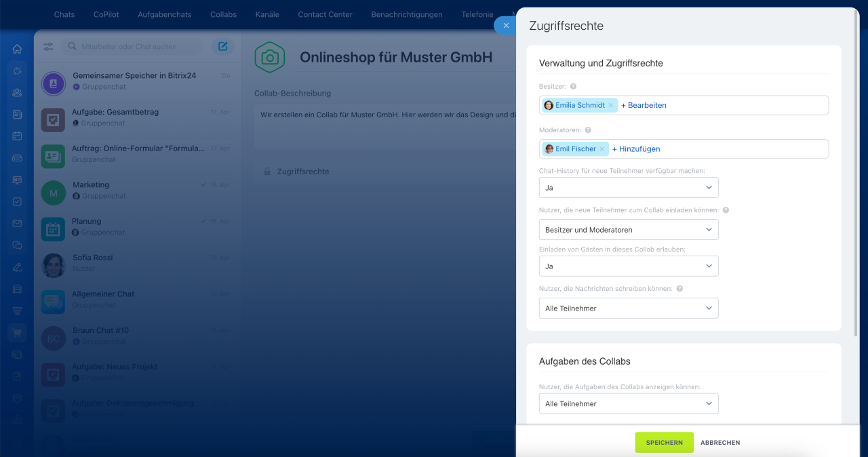Screen dimensions: 868x457
Task: Open Telefonie tab
Action: 477,14
